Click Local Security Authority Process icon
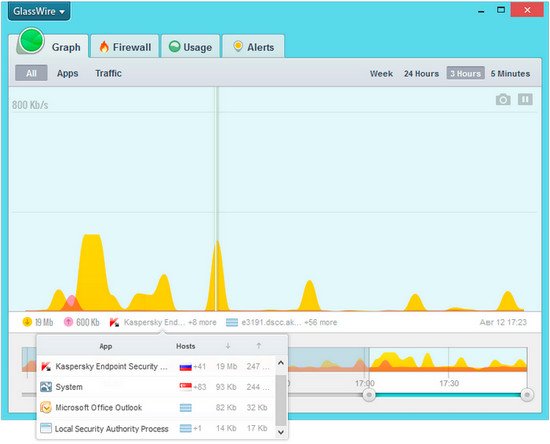Viewport: 550px width, 444px height. (46, 428)
